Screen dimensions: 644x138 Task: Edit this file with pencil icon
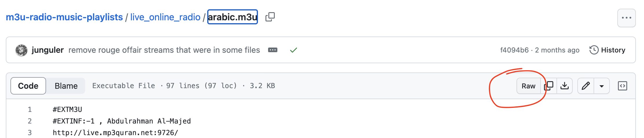tap(586, 86)
